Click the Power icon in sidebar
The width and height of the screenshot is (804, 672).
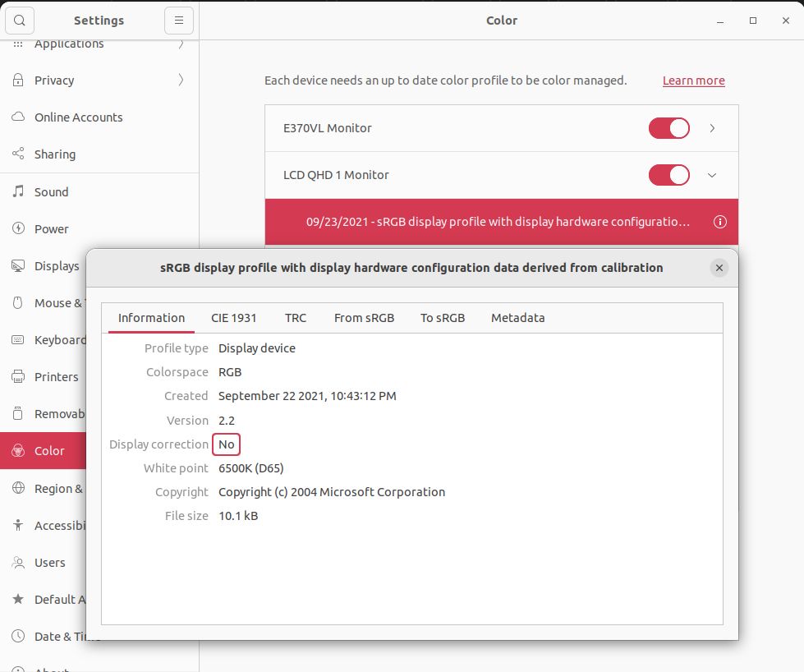click(18, 228)
